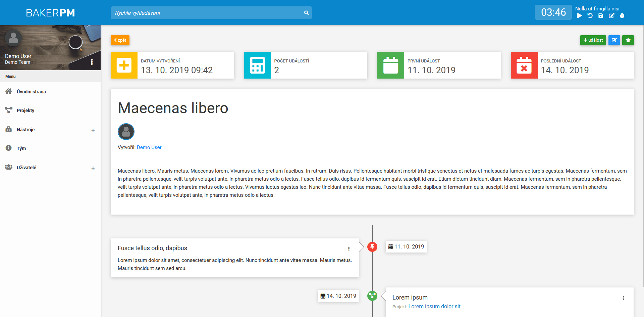The height and width of the screenshot is (317, 644).
Task: Click the orange 'zpět' back button
Action: pyautogui.click(x=120, y=40)
